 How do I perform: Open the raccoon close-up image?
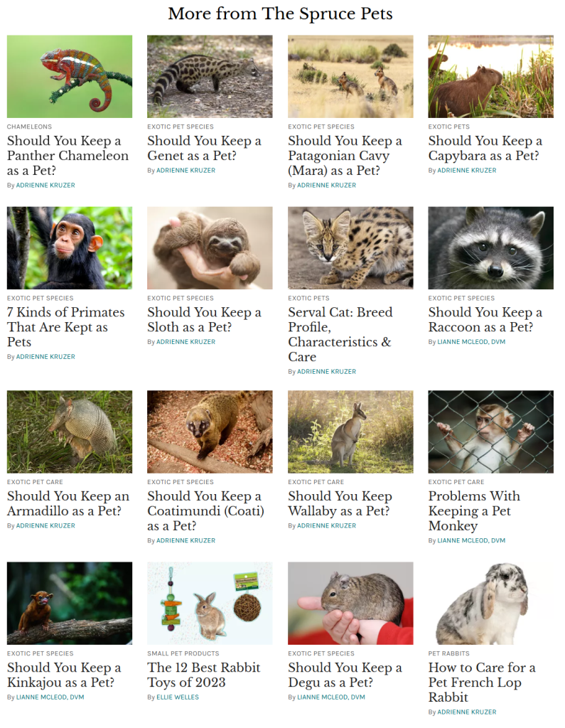point(490,248)
